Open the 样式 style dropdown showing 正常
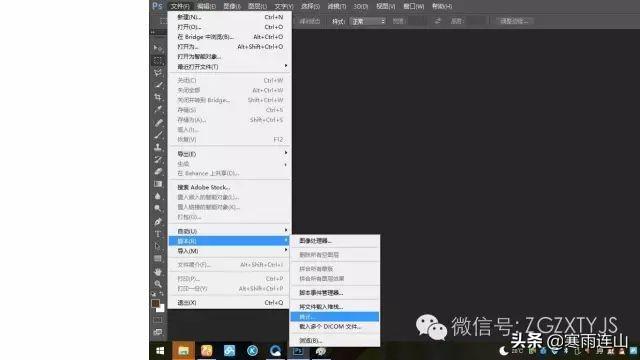 [x=368, y=21]
